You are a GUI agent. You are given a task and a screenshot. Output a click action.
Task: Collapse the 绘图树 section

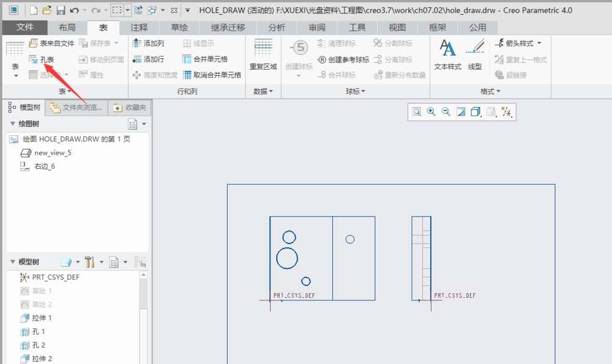(x=13, y=123)
